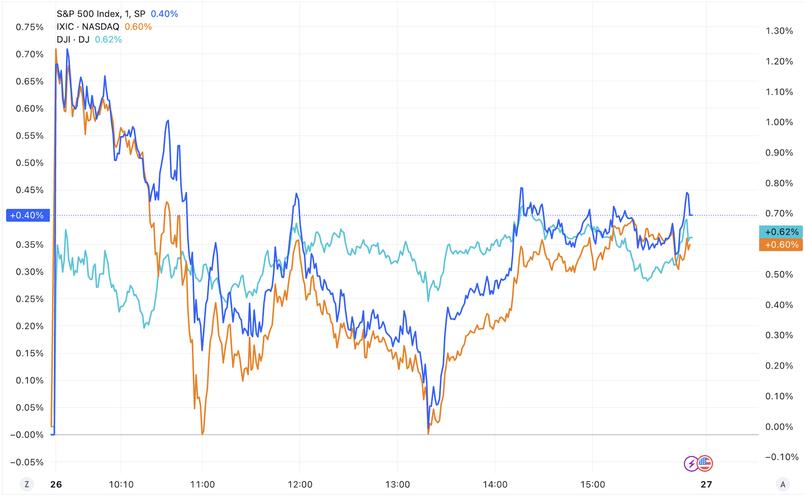Toggle the A auto-scale button at bottom right
The image size is (804, 500).
coord(782,484)
